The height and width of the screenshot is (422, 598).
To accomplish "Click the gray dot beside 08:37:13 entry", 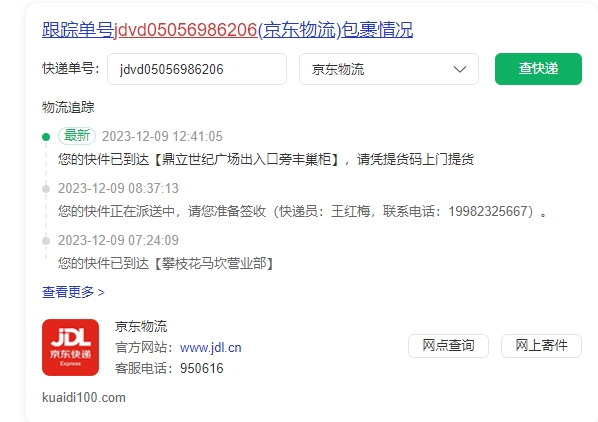I will (46, 189).
